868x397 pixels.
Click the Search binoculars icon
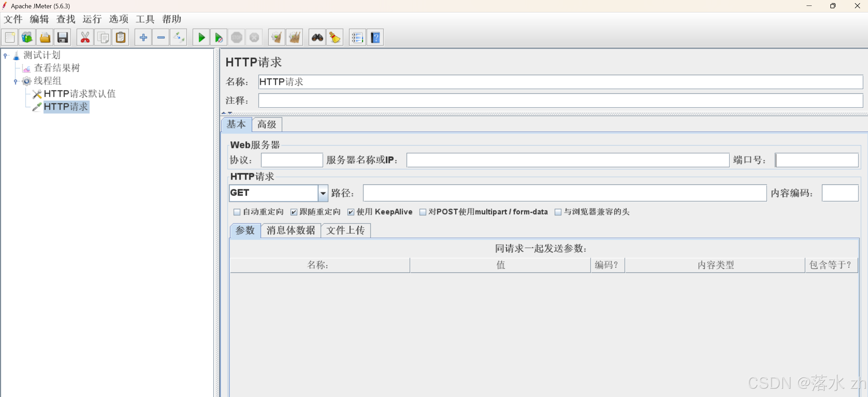(317, 37)
